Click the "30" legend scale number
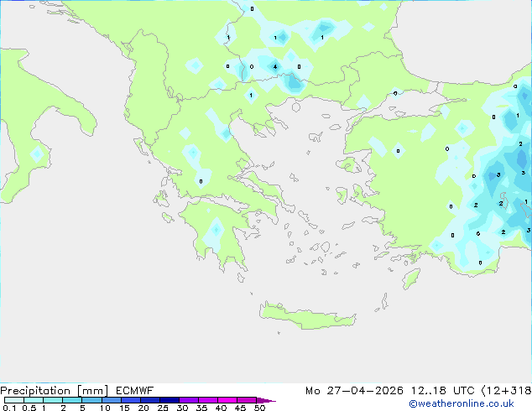Viewport: 532px width, 411px height. coord(182,408)
